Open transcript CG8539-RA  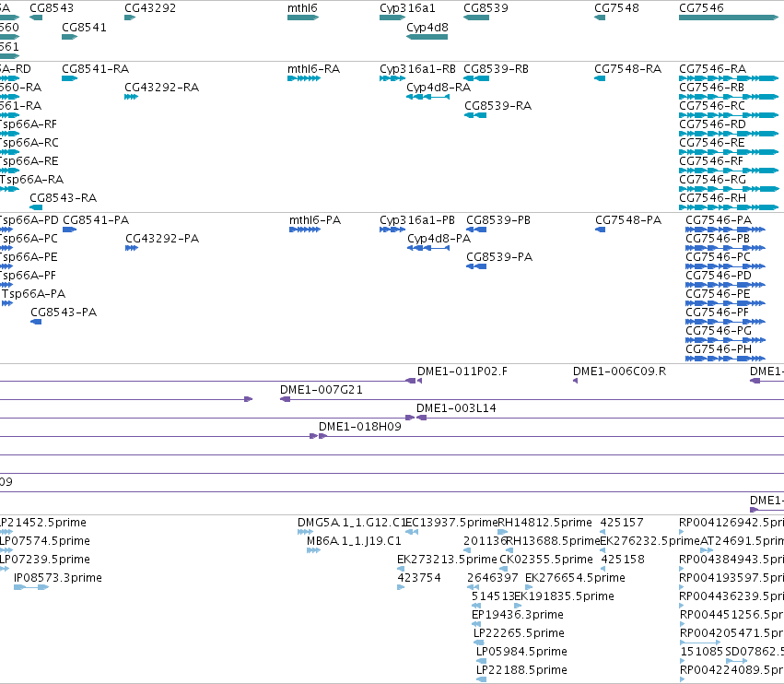tap(498, 106)
